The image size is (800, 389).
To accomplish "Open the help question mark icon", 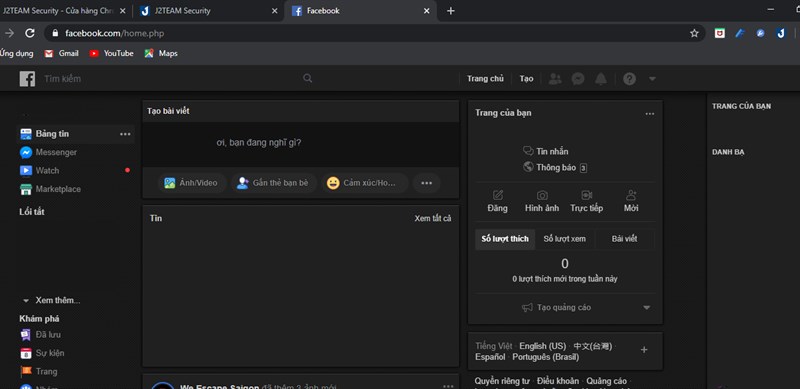I will click(x=629, y=79).
